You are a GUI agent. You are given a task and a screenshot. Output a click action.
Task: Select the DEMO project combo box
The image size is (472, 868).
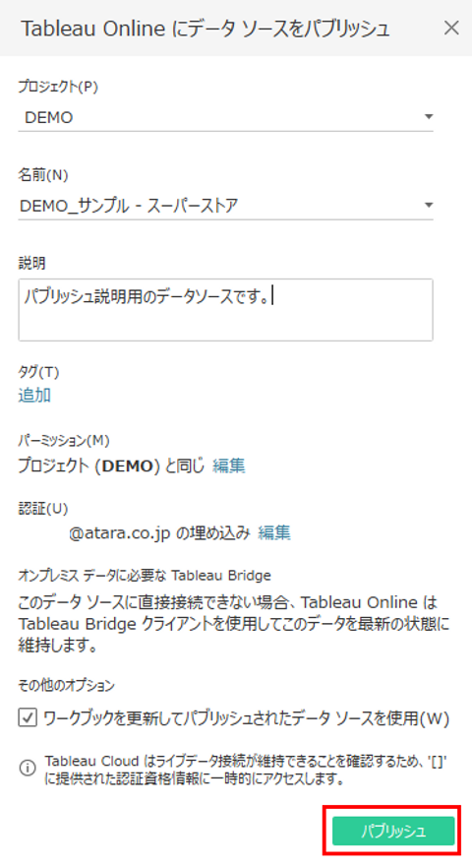226,117
